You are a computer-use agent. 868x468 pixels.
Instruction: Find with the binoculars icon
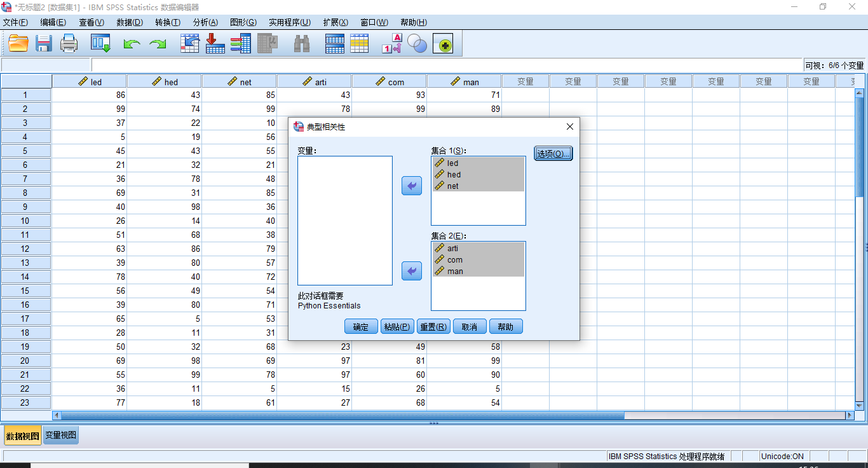click(x=302, y=44)
